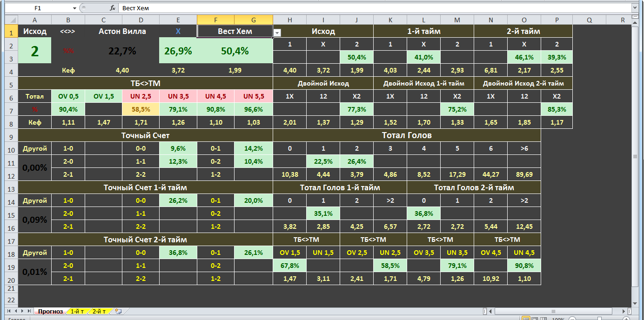
Task: Click the ТБ<>ТМ header in row 5
Action: (145, 84)
